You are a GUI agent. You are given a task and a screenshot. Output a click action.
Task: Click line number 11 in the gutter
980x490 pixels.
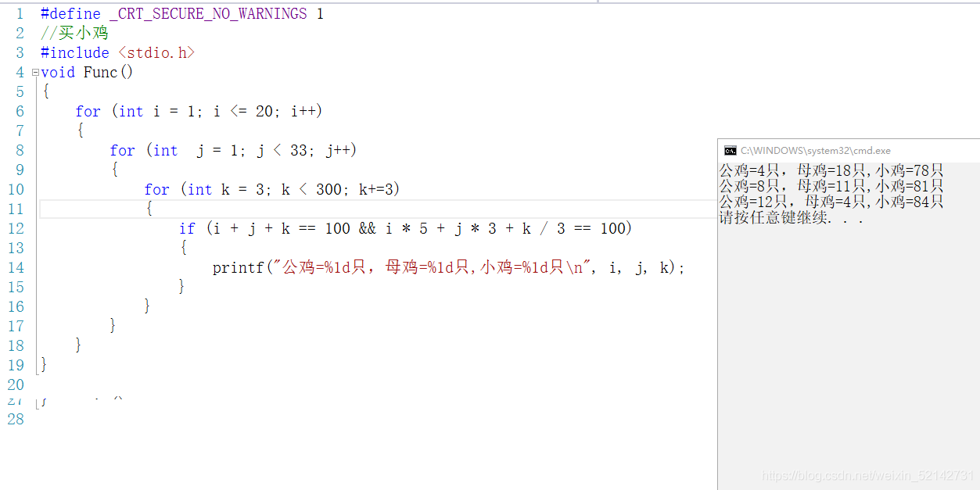pyautogui.click(x=16, y=209)
